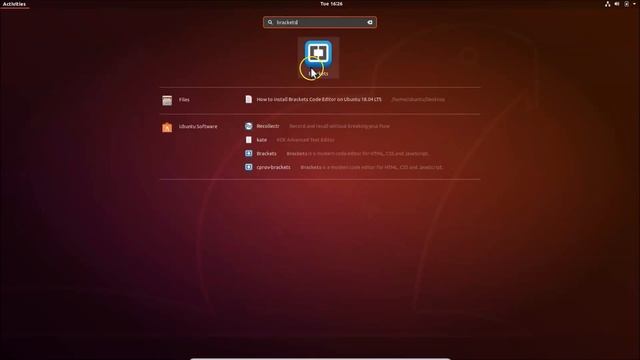Viewport: 640px width, 360px height.
Task: Expand the system menu dropdown arrow
Action: click(634, 4)
